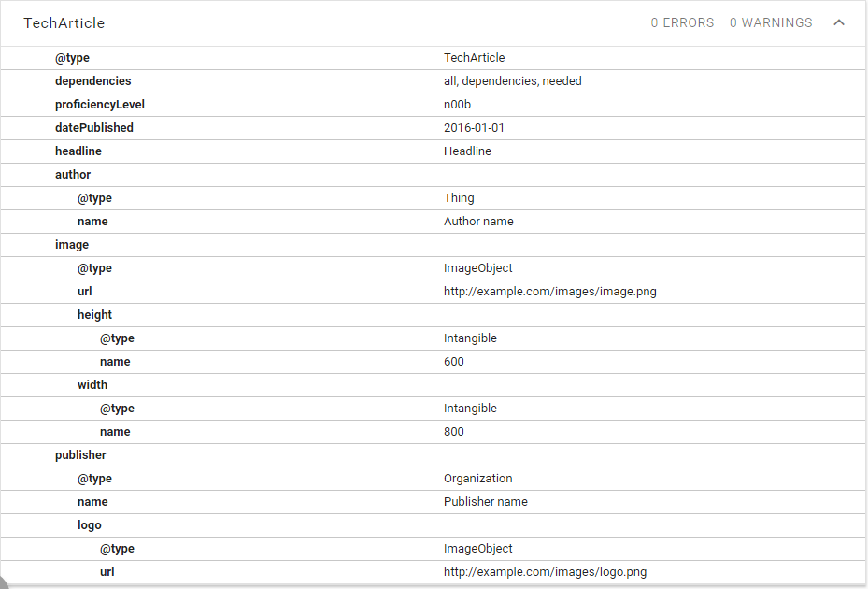This screenshot has width=868, height=589.
Task: Select the datePublished property label
Action: (94, 128)
